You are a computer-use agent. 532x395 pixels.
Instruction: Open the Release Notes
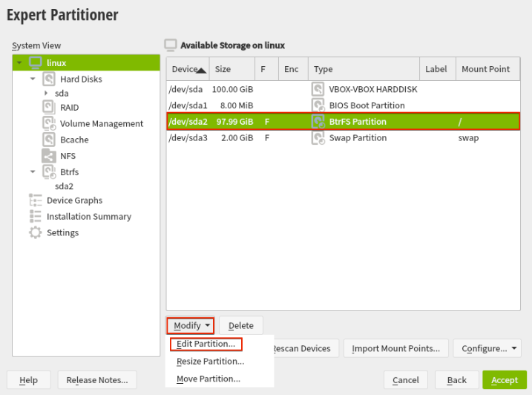(97, 379)
